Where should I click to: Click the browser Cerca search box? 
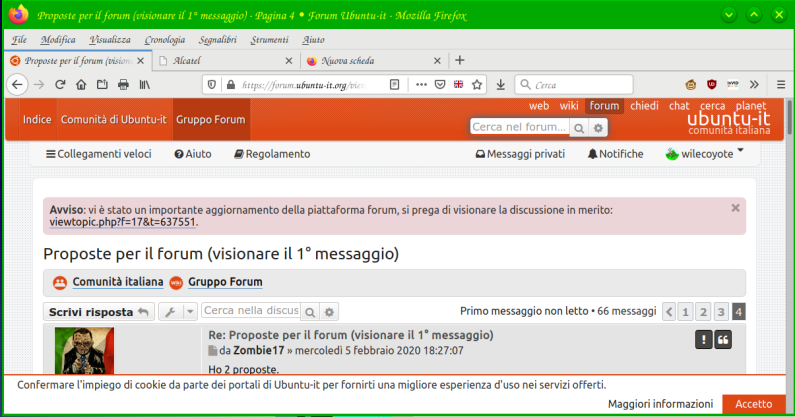(x=574, y=85)
